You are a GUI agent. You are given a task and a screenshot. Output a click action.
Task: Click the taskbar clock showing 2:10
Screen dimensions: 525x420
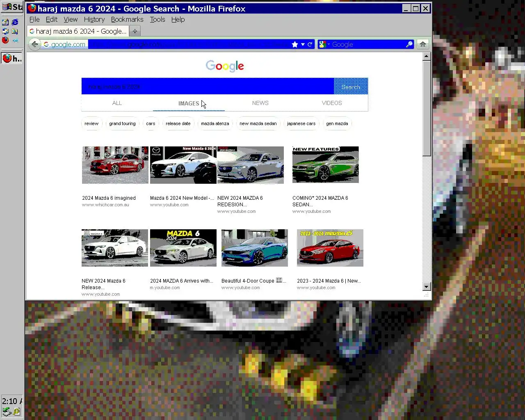coord(11,401)
